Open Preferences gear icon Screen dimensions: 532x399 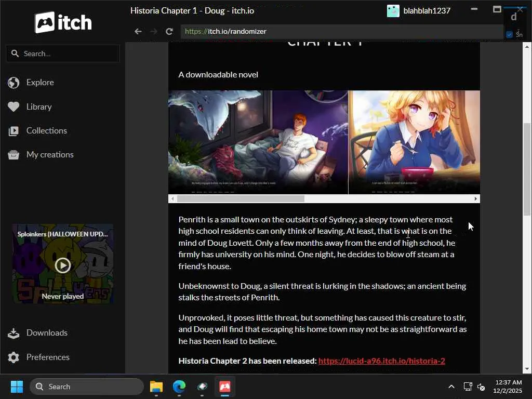14,357
